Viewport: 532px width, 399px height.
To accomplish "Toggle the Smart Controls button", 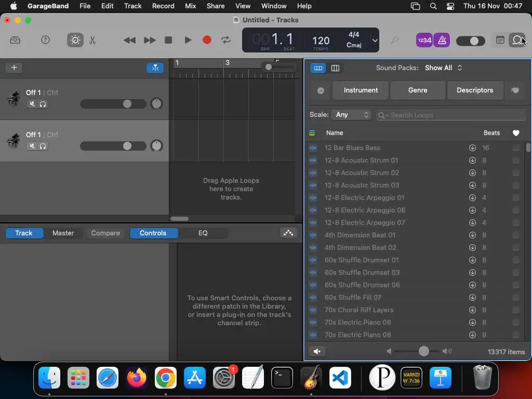I will (75, 40).
